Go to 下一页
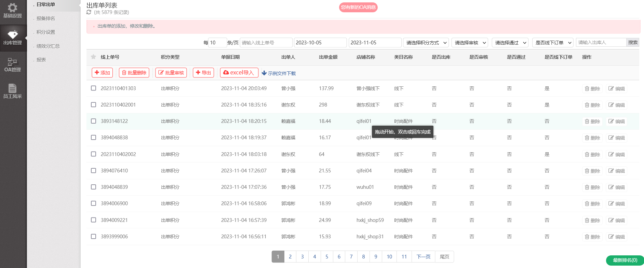 tap(424, 257)
